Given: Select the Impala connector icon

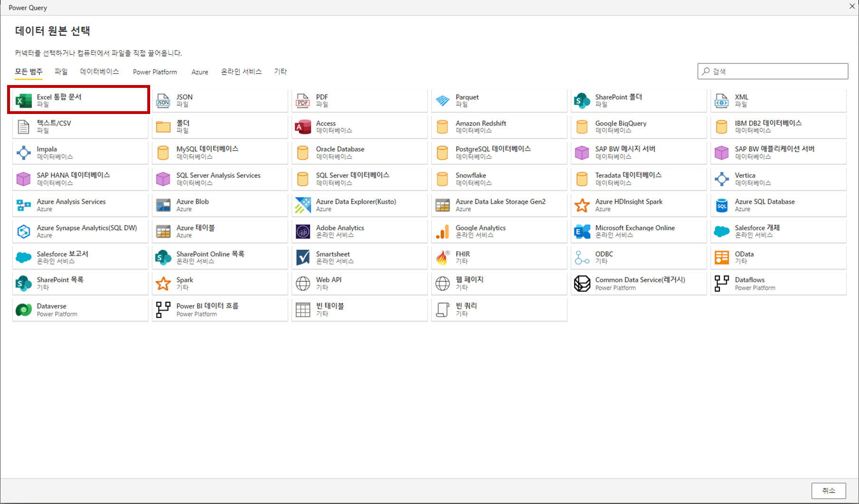Looking at the screenshot, I should (24, 153).
